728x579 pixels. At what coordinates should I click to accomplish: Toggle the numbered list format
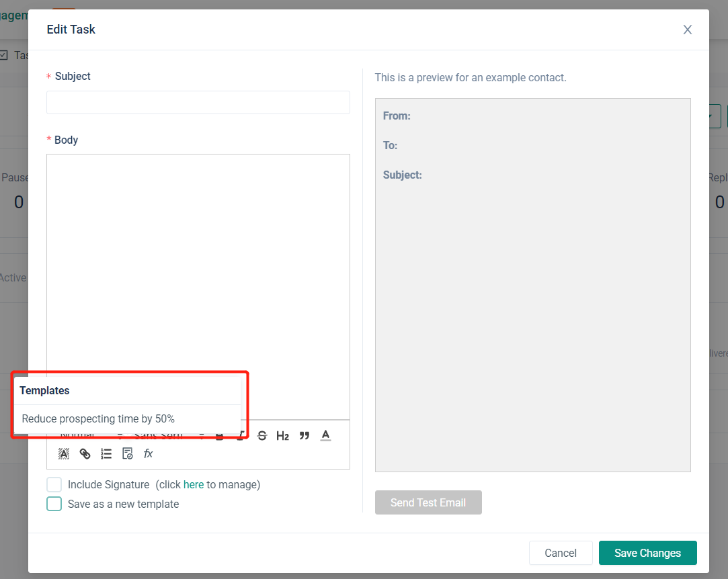(106, 454)
